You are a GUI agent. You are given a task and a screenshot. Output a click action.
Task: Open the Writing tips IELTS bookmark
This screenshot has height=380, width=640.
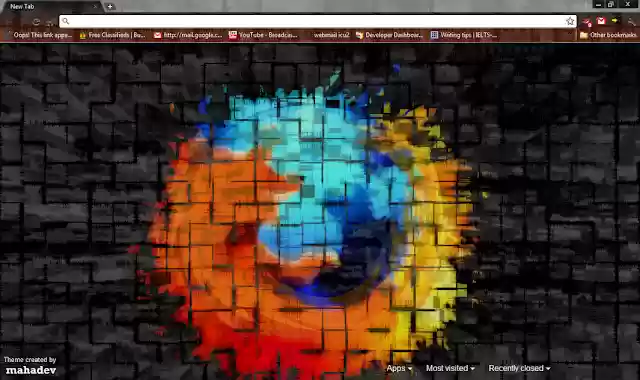464,35
